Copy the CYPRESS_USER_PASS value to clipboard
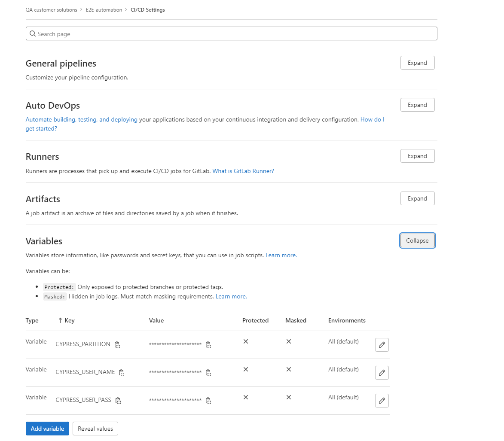Image resolution: width=504 pixels, height=441 pixels. 208,401
